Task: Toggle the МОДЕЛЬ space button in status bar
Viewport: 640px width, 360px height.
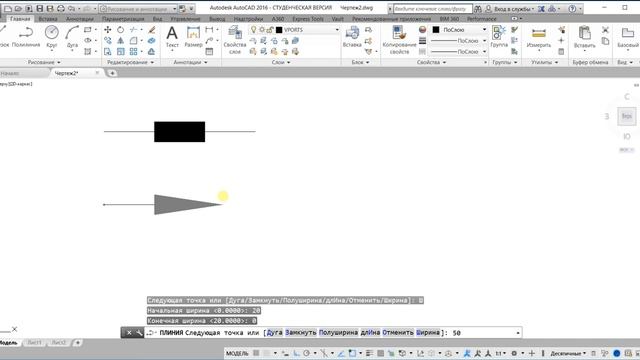Action: coord(237,353)
